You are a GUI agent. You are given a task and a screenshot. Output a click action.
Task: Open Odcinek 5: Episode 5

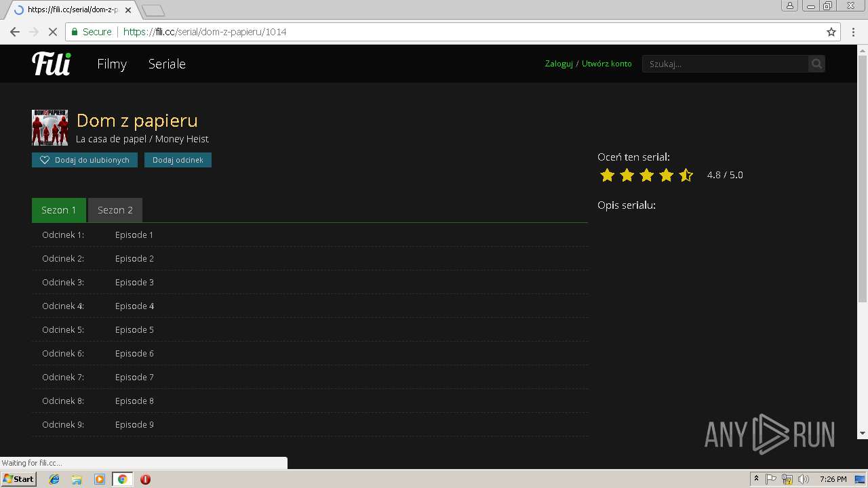310,329
